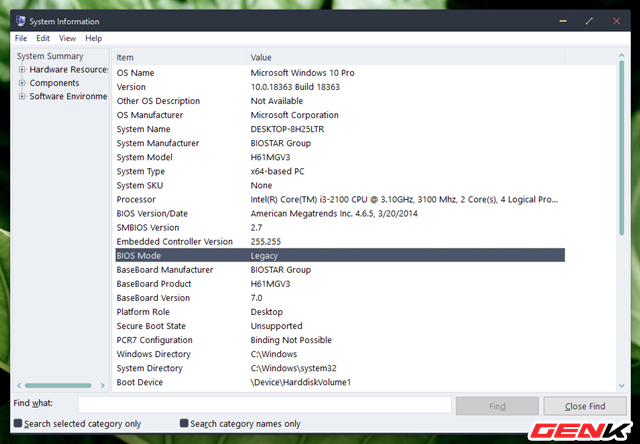Enable Search selected category only

point(18,423)
